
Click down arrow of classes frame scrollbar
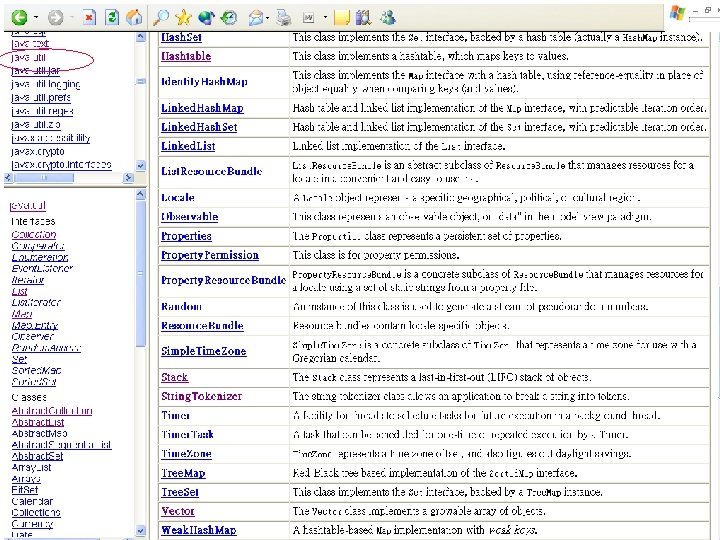(x=141, y=530)
